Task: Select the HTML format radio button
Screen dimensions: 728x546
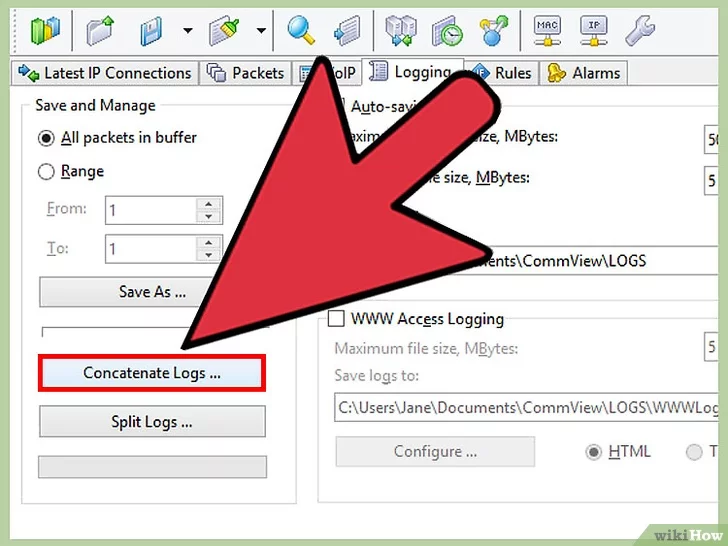Action: 593,452
